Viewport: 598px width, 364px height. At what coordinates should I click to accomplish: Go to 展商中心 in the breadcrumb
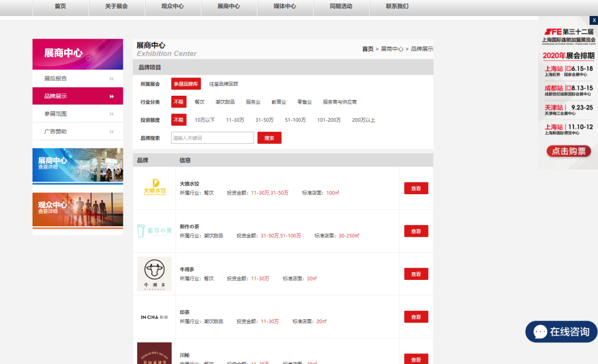coord(392,49)
